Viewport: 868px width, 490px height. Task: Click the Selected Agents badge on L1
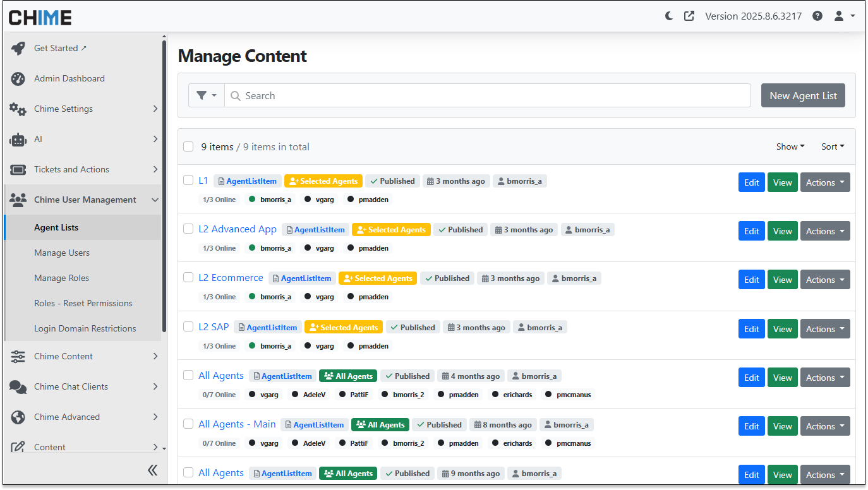pyautogui.click(x=323, y=181)
